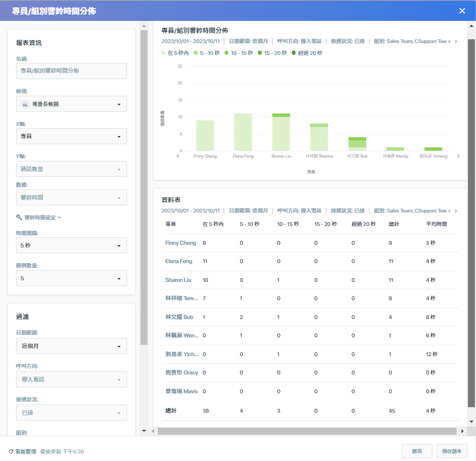The width and height of the screenshot is (476, 461).
Task: Toggle the 10-15秒 legend item
Action: tap(239, 53)
